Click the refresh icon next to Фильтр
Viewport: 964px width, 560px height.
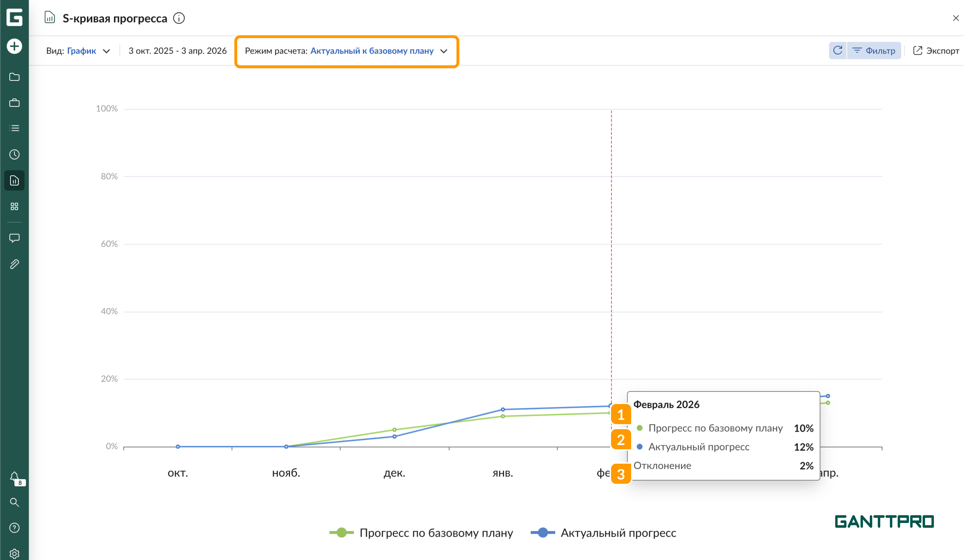coord(837,50)
